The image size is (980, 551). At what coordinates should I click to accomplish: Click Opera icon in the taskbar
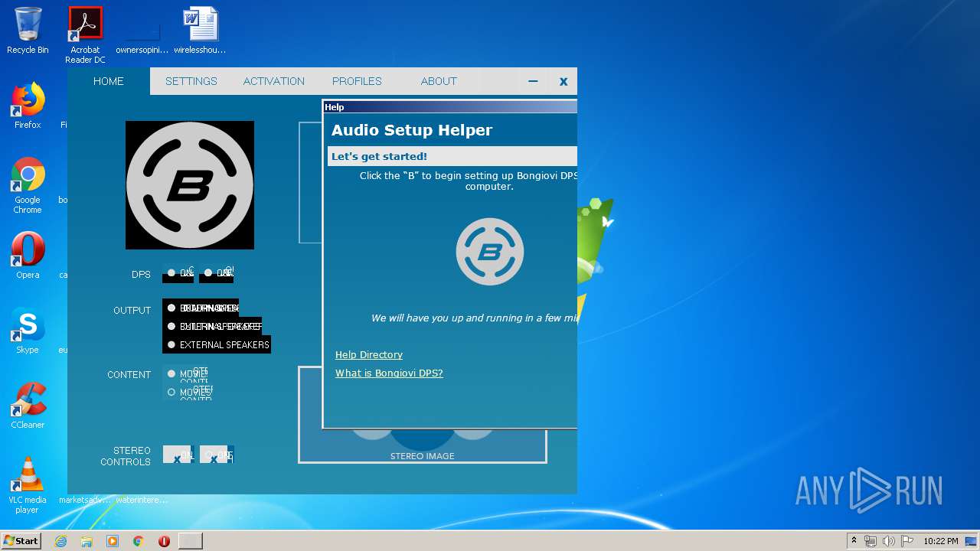click(164, 541)
